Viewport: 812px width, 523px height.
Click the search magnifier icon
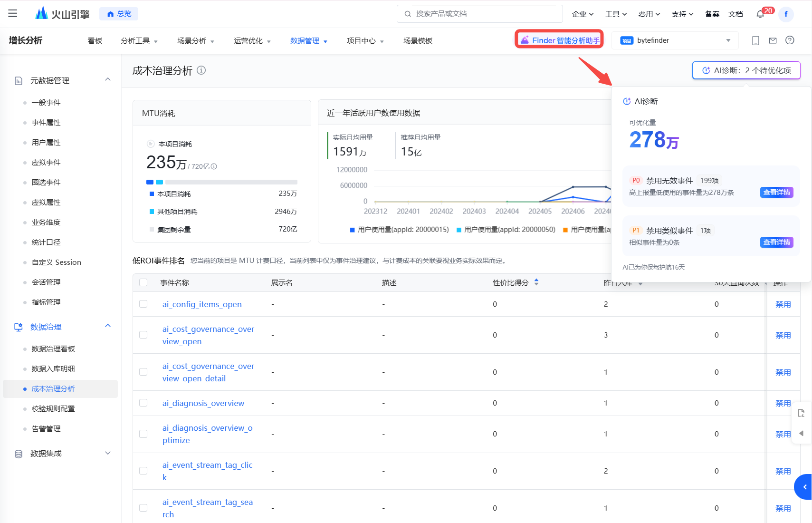408,14
